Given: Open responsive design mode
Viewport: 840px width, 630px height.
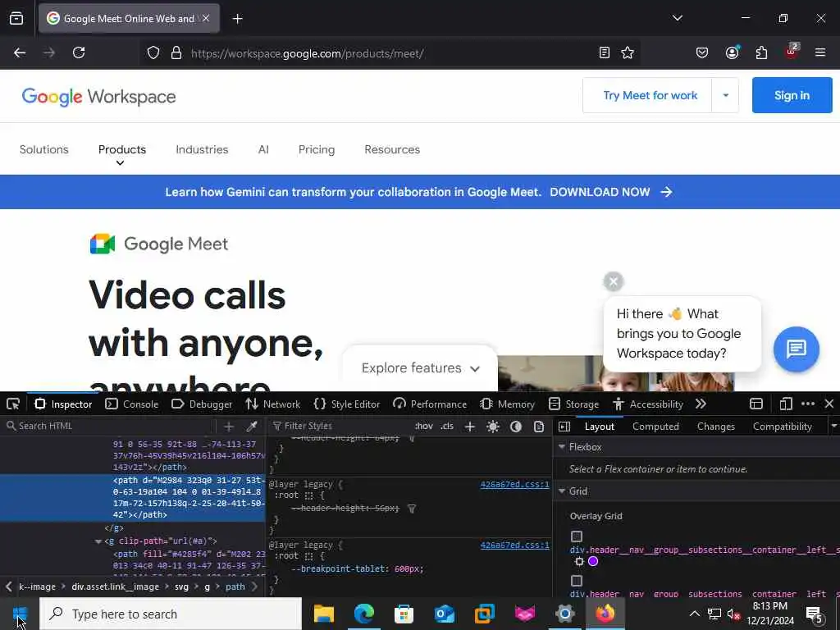Looking at the screenshot, I should click(x=785, y=404).
